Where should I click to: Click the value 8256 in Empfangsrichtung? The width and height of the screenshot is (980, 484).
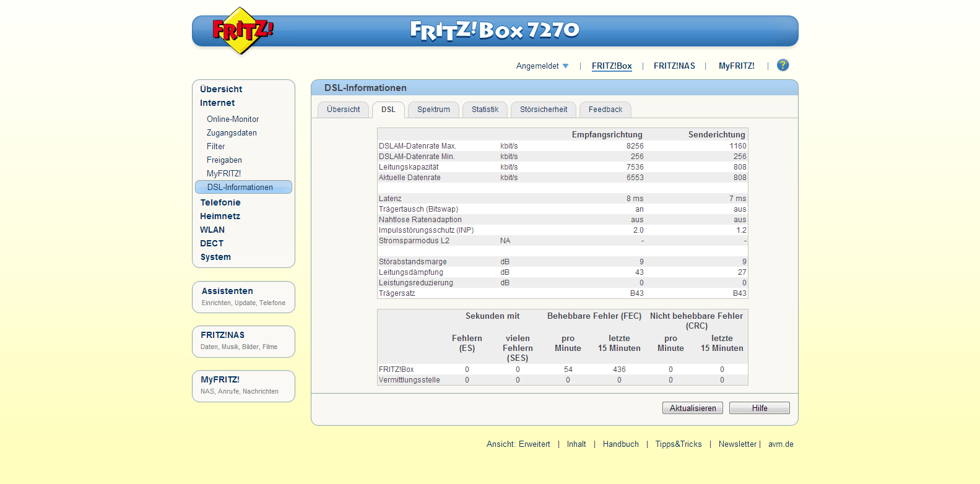[635, 146]
